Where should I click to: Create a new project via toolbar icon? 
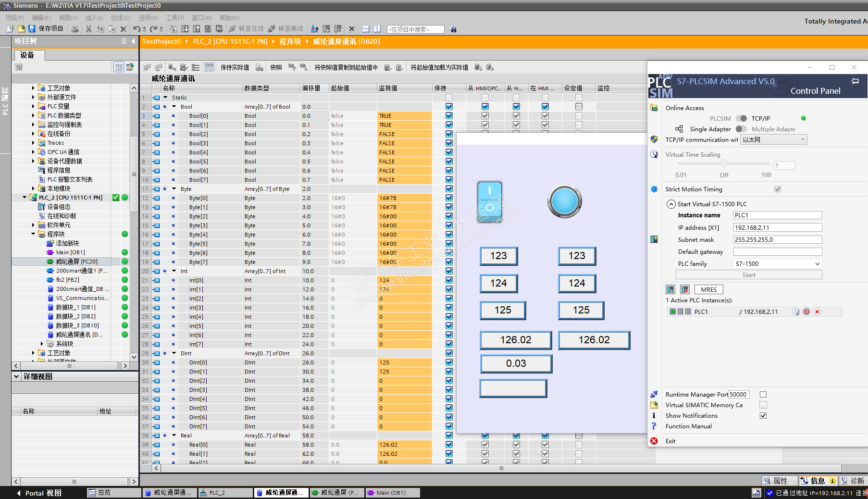(x=10, y=29)
